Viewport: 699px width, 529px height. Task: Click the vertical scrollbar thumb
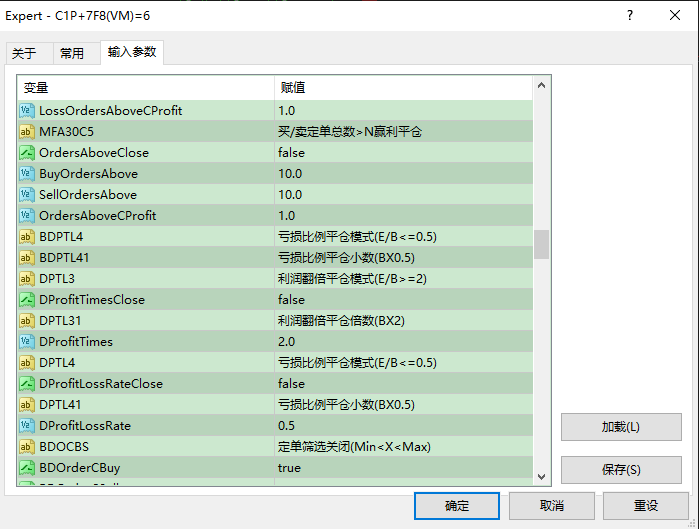541,244
